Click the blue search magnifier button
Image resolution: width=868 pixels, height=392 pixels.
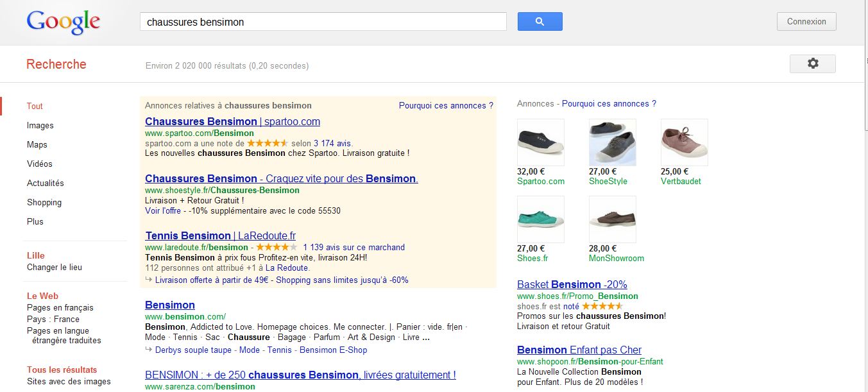[x=540, y=21]
